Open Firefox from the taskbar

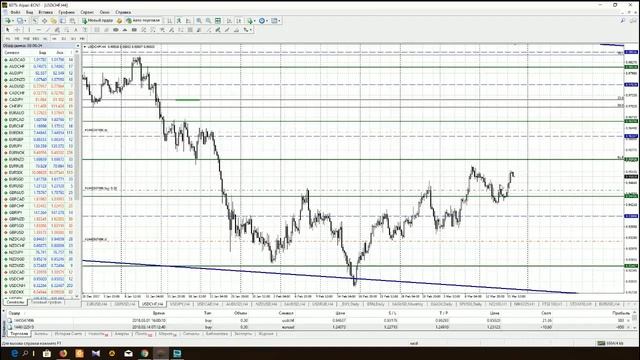pyautogui.click(x=63, y=353)
